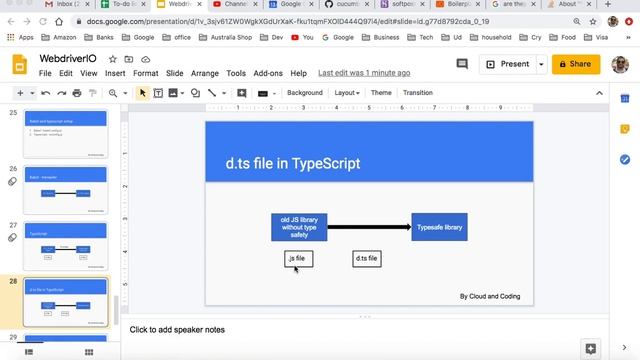Open the Layout dropdown
Screen dimensions: 640x360
click(347, 93)
